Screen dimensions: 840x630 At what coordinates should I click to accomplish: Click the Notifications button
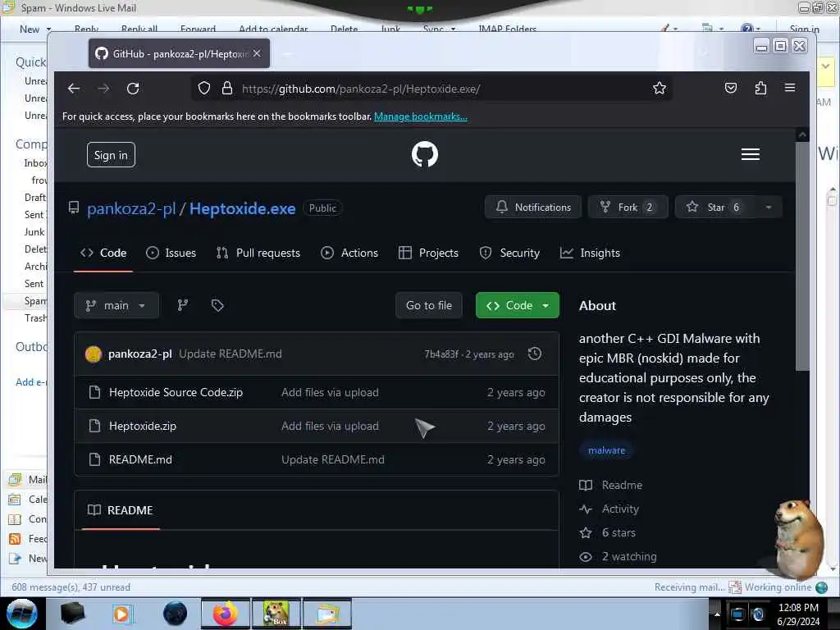533,208
